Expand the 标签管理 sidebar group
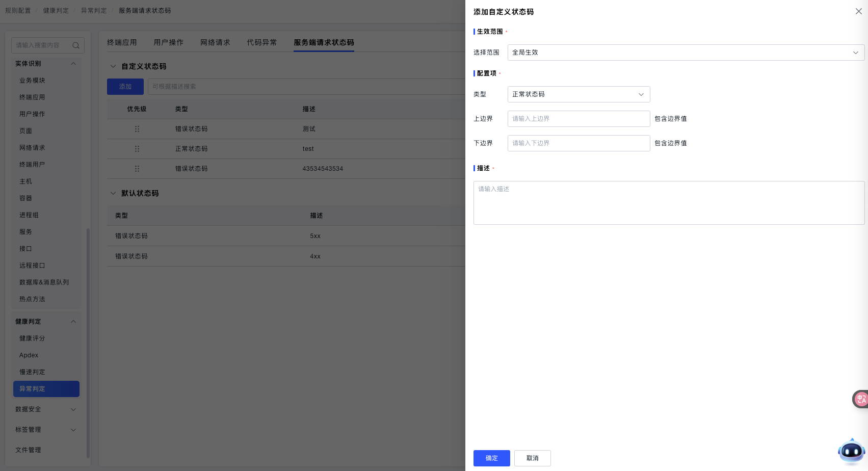Screen dimensions: 868x471 click(73, 430)
